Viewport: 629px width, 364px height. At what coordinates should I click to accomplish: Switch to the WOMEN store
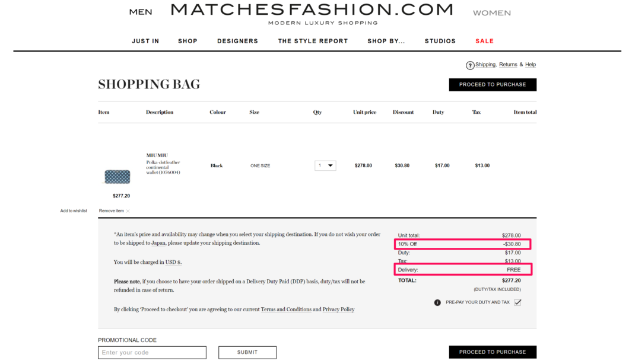coord(492,13)
